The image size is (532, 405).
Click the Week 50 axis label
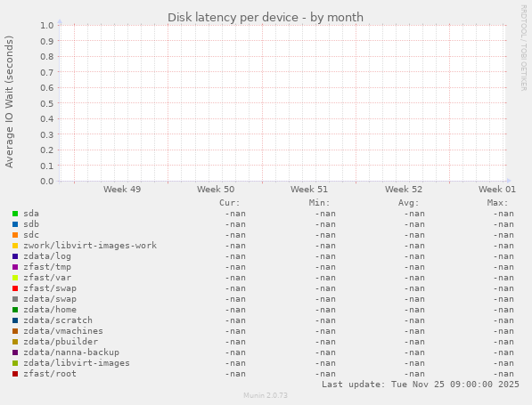click(216, 189)
